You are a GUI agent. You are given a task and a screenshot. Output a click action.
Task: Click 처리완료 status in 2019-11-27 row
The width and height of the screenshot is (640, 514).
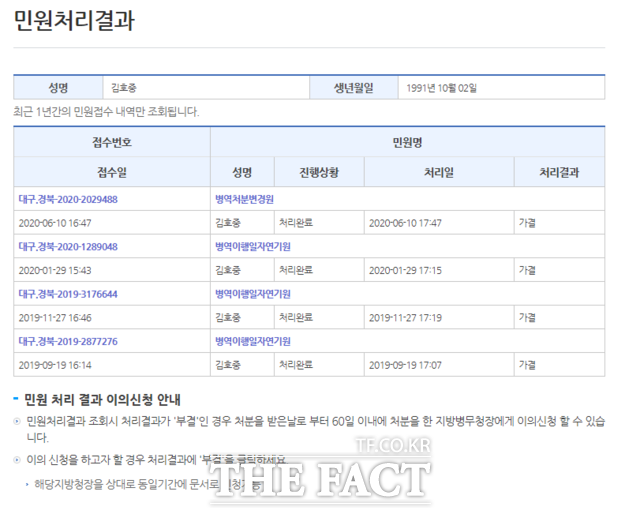(x=296, y=318)
